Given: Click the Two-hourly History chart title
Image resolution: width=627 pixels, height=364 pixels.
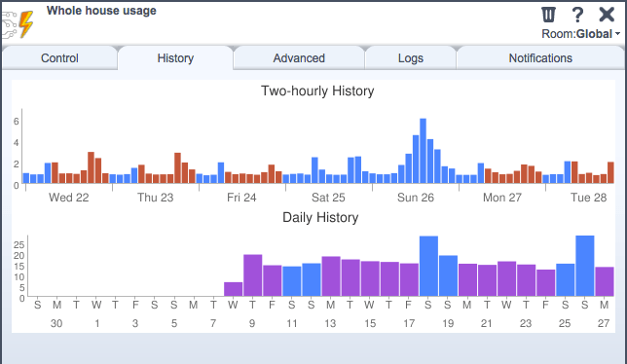Looking at the screenshot, I should [317, 91].
